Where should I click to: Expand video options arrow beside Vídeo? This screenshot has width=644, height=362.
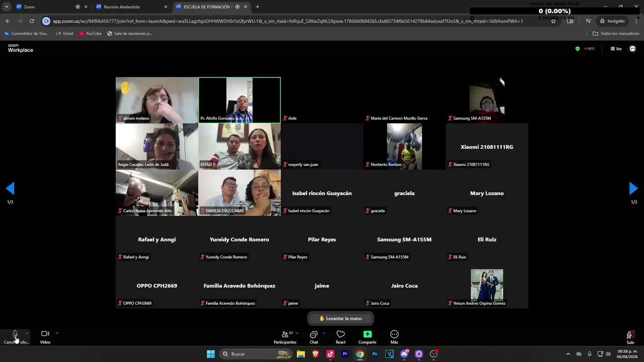pos(57,333)
